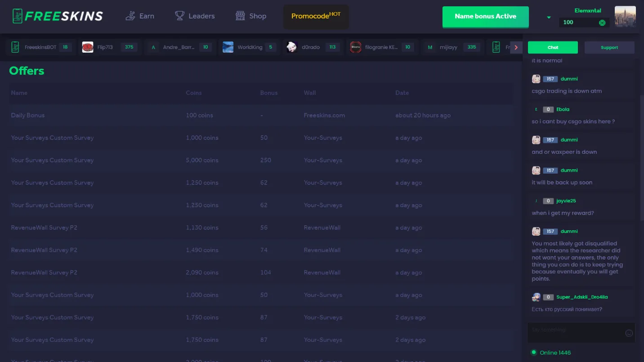Click dummi avatar above disqualified message
The height and width of the screenshot is (362, 644).
536,232
